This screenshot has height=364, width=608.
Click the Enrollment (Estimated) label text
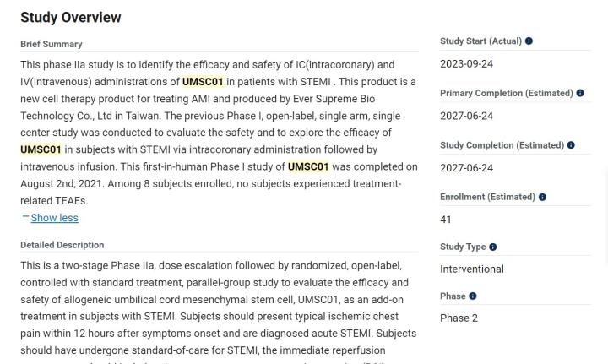[487, 197]
